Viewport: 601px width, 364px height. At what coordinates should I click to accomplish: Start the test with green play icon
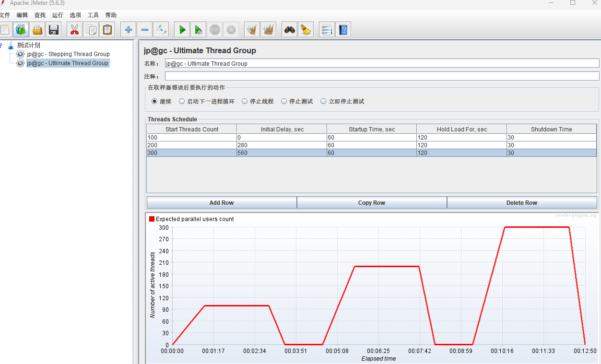click(182, 30)
